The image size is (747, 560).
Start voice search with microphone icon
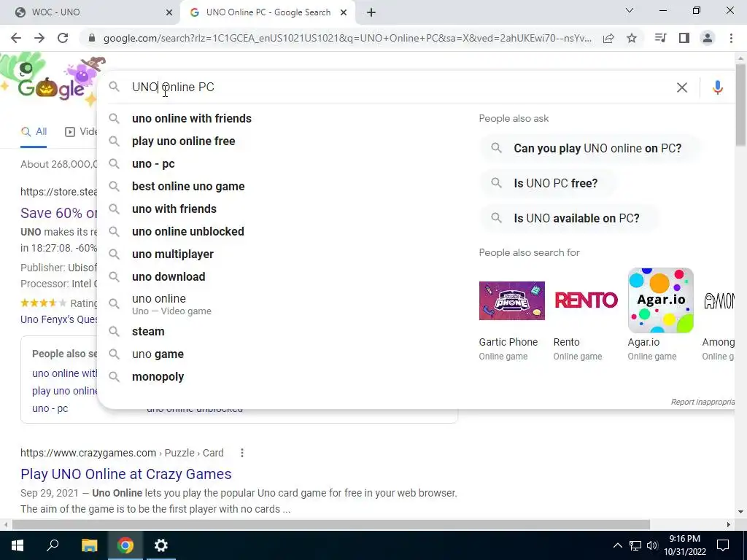click(x=718, y=87)
